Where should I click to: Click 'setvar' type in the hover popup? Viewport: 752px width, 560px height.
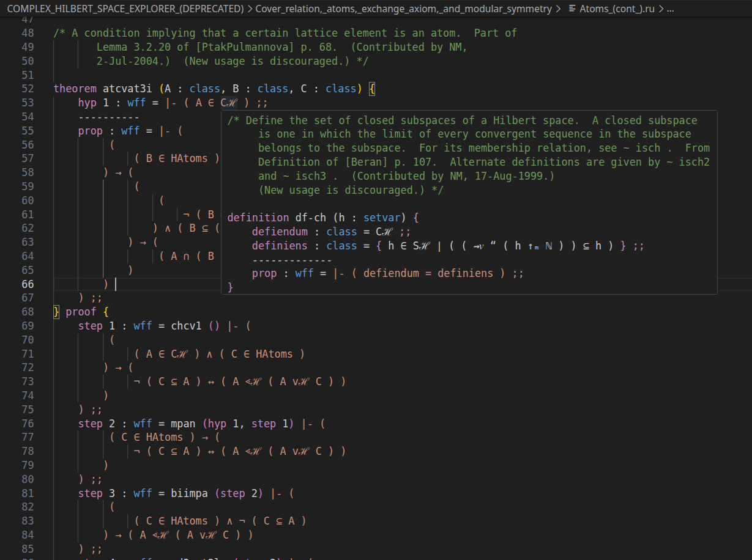382,218
